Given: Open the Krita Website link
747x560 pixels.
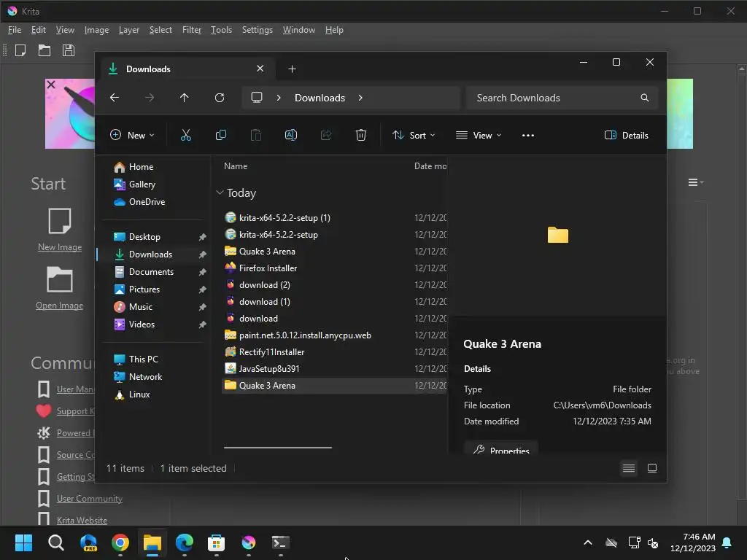Looking at the screenshot, I should click(x=82, y=521).
